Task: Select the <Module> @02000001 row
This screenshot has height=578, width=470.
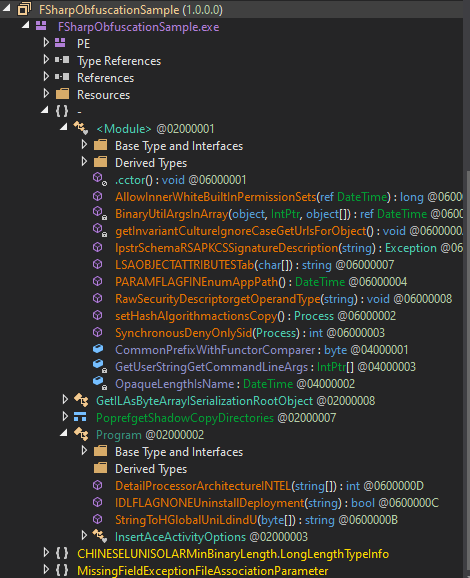Action: pyautogui.click(x=155, y=129)
